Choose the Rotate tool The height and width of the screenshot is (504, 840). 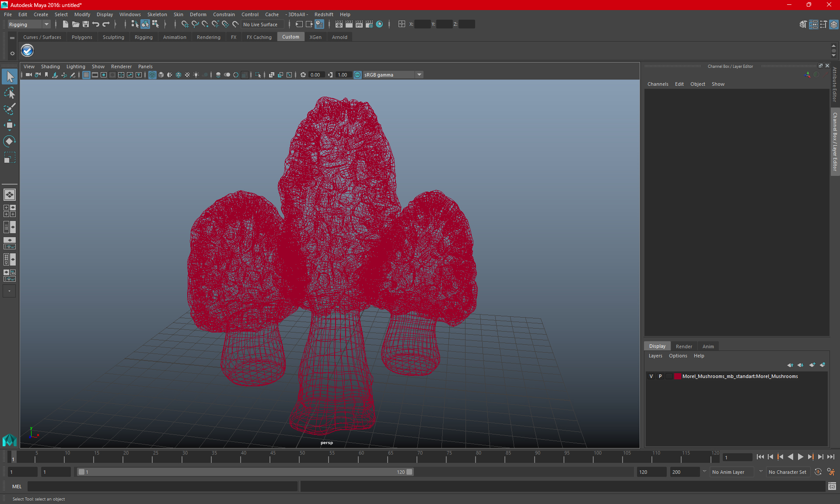10,141
